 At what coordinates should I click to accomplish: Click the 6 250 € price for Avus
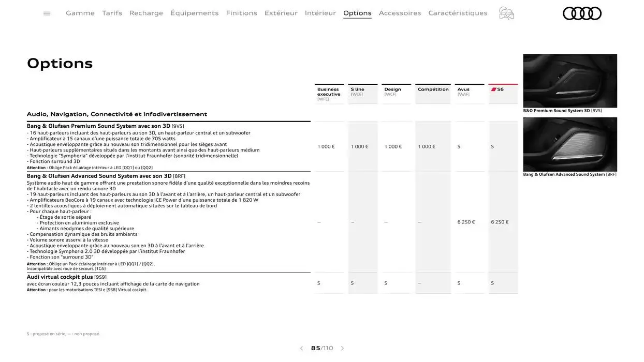click(466, 221)
